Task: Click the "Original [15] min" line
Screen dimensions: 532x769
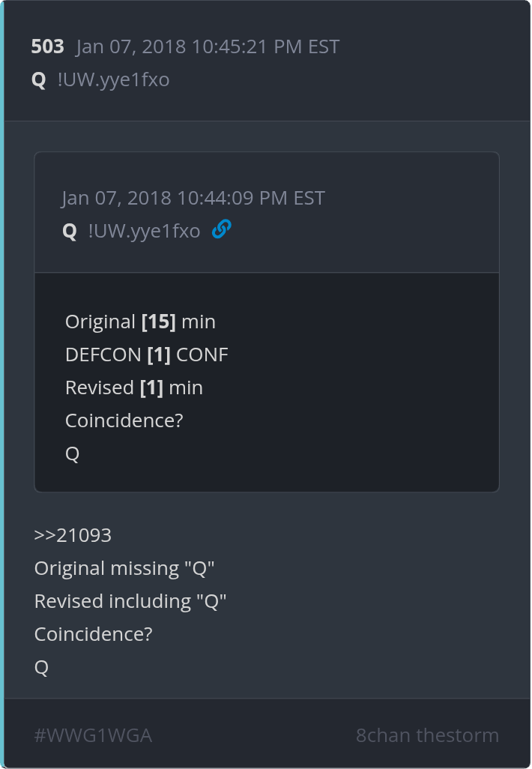Action: click(x=140, y=322)
